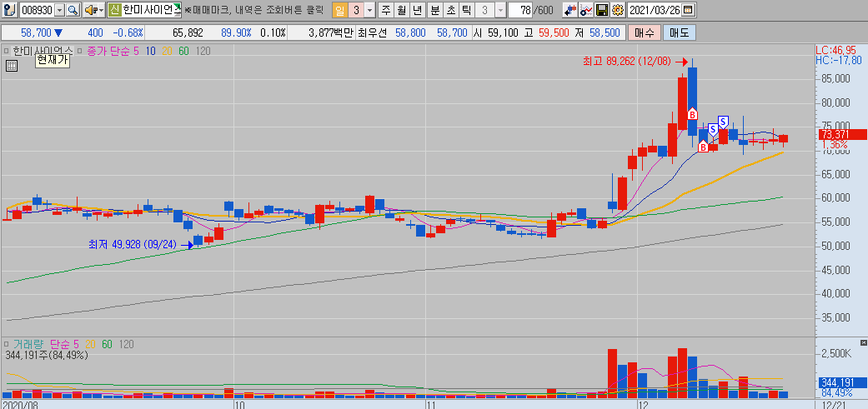Image resolution: width=868 pixels, height=409 pixels.
Task: Expand the dropdown arrow beside speaker icon
Action: tap(100, 10)
